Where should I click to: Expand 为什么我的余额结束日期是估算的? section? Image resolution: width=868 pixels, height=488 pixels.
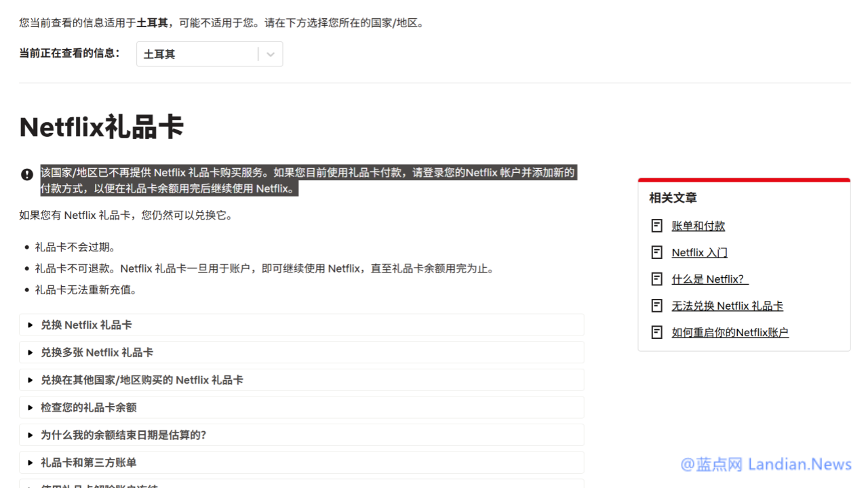302,435
